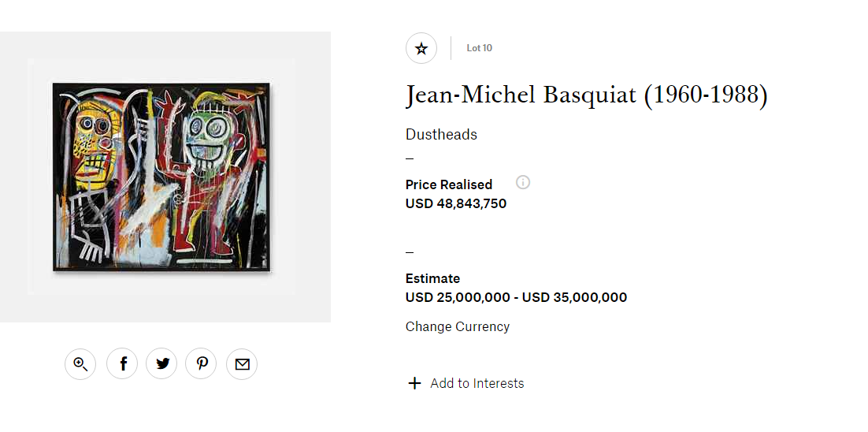Open the magnifier zoom view of the artwork
Viewport: 868px width, 432px height.
point(80,363)
